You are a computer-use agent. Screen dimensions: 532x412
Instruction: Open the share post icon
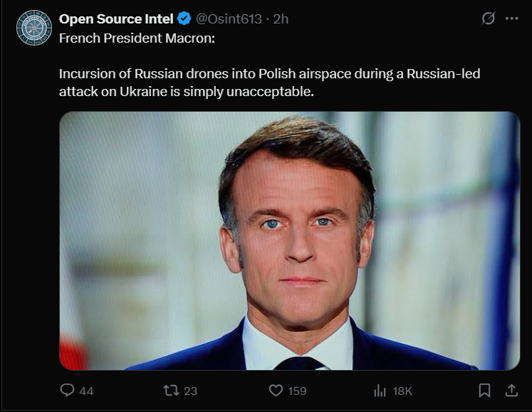(511, 390)
